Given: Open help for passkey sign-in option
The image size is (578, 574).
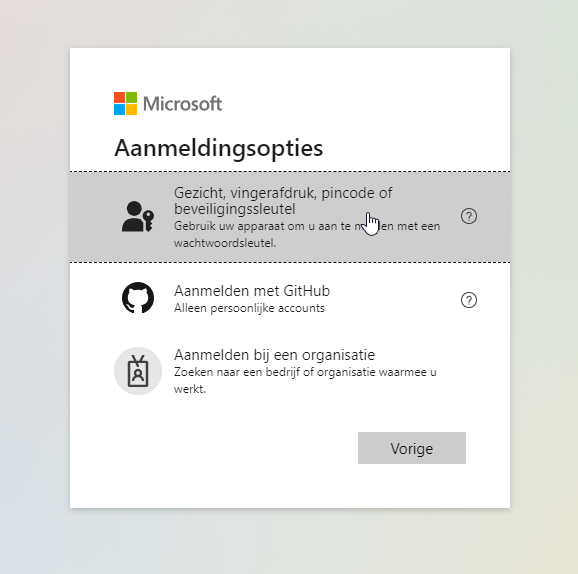Looking at the screenshot, I should tap(469, 216).
